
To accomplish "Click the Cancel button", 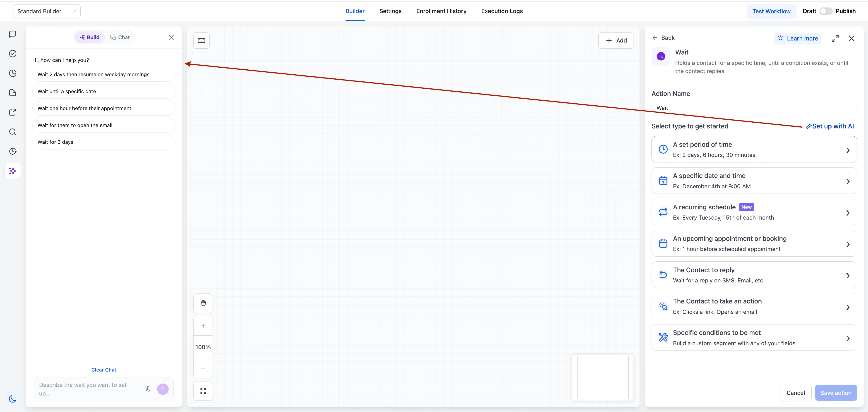I will point(795,393).
